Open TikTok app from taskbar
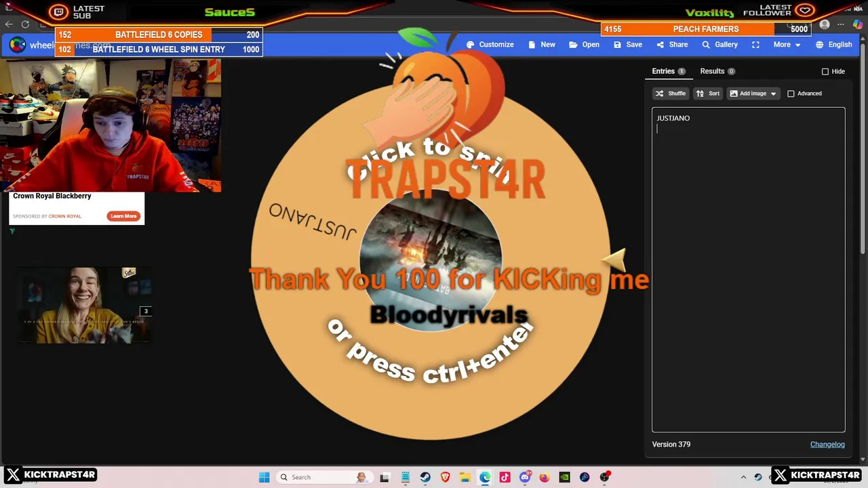This screenshot has width=868, height=488. [505, 477]
